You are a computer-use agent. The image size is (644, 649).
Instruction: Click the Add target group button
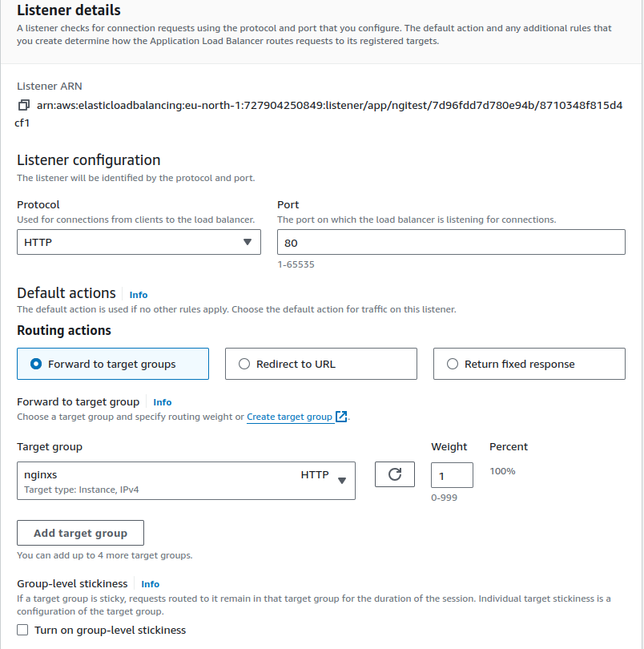coord(80,532)
